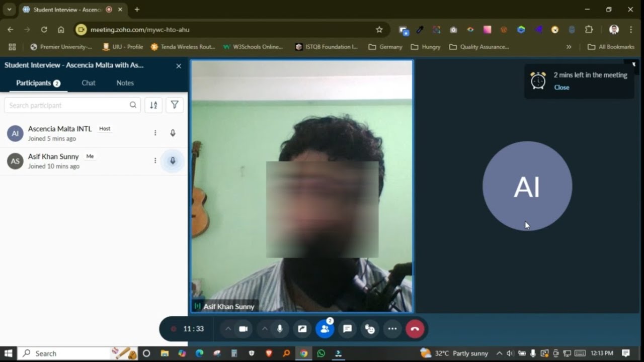The image size is (644, 362).
Task: Expand the Hungry bookmarks folder
Action: [426, 47]
